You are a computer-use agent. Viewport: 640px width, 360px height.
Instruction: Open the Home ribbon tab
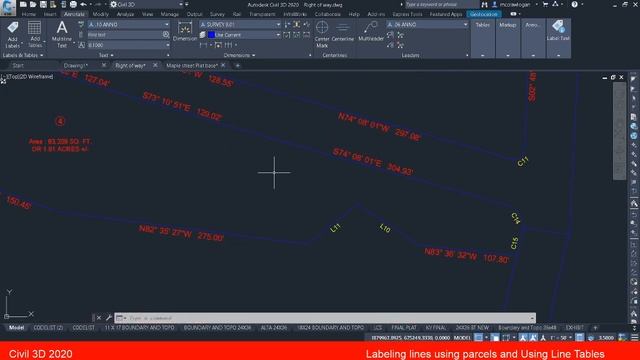29,14
